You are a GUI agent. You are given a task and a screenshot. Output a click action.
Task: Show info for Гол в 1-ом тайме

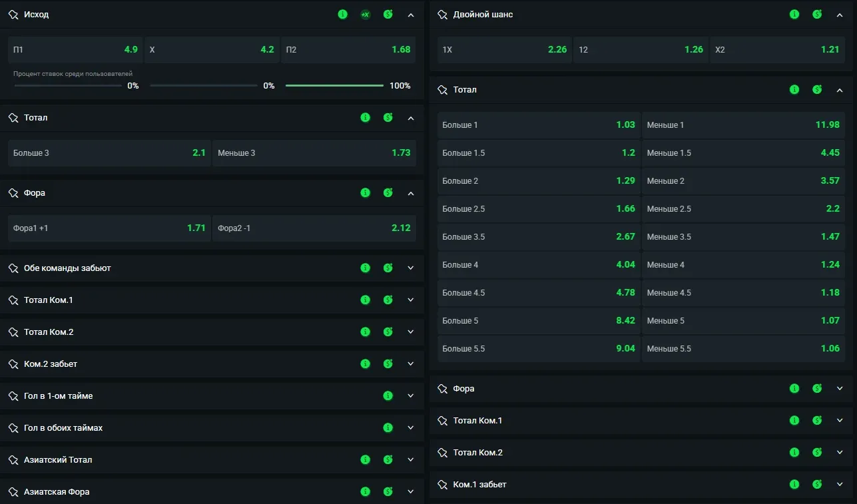(x=388, y=396)
